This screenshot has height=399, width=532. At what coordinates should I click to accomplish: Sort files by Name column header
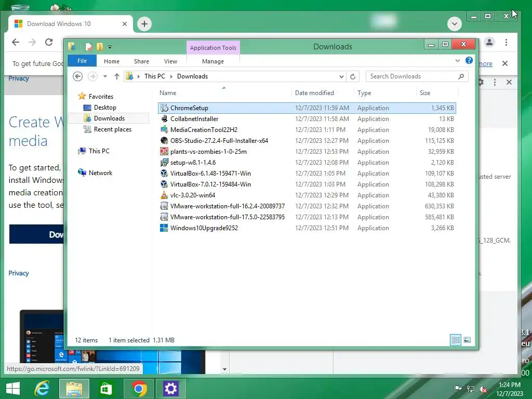(224, 93)
